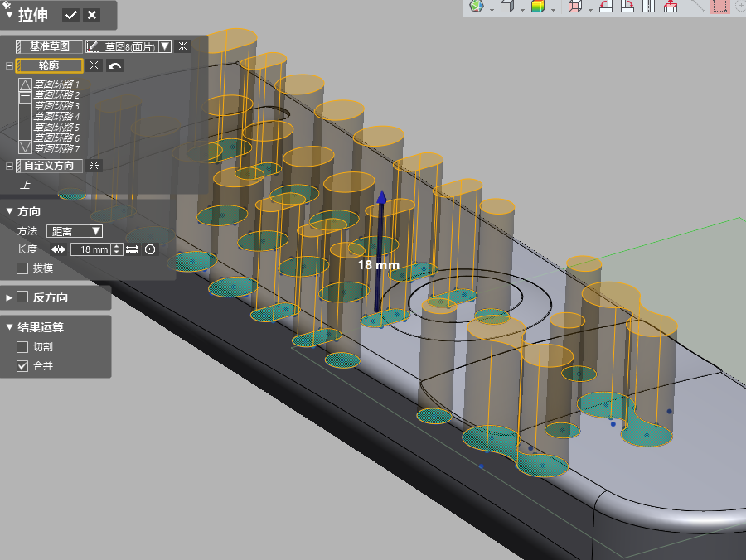Collapse the 轮廓 section minus box
The height and width of the screenshot is (560, 746).
pyautogui.click(x=9, y=65)
